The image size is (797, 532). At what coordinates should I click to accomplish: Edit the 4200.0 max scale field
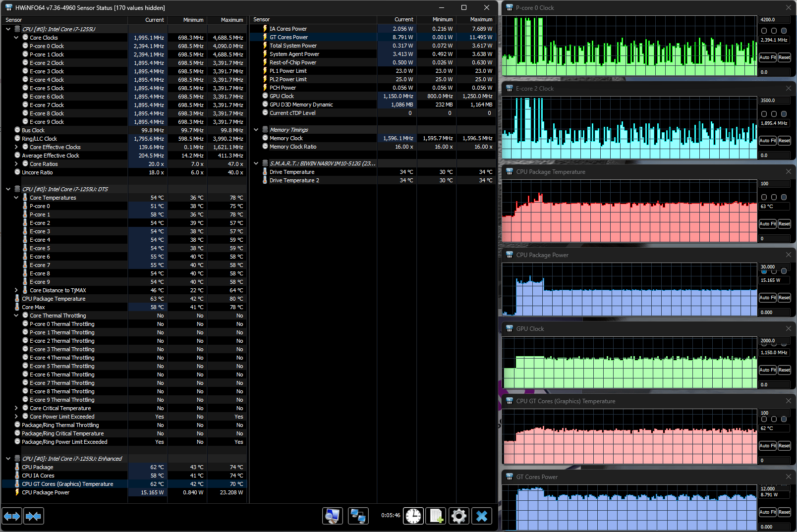coord(775,20)
